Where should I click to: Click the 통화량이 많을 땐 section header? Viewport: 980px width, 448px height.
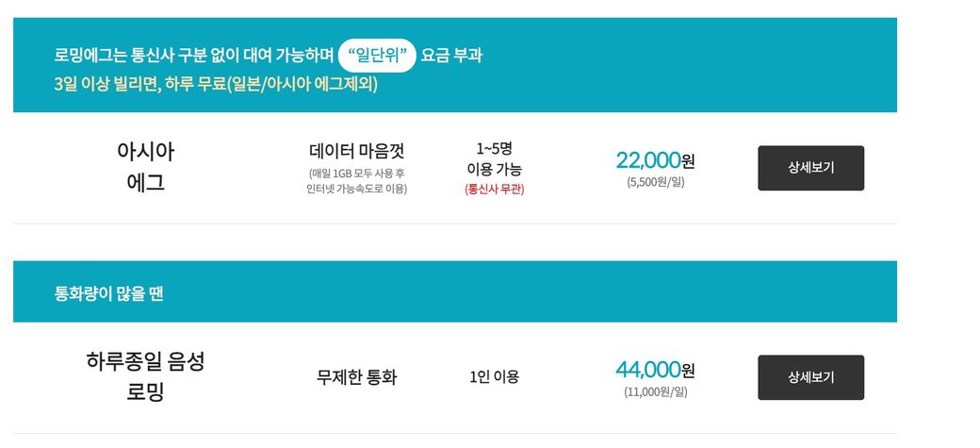point(109,292)
